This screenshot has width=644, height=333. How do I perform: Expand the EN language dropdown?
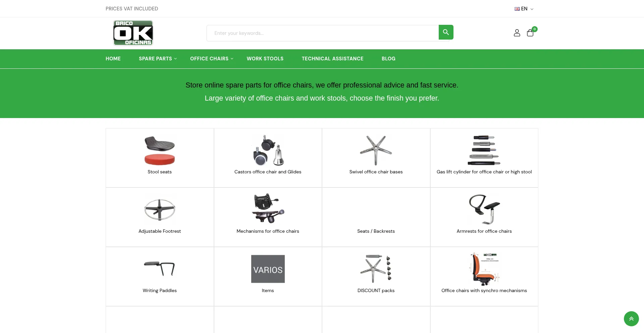pyautogui.click(x=524, y=9)
